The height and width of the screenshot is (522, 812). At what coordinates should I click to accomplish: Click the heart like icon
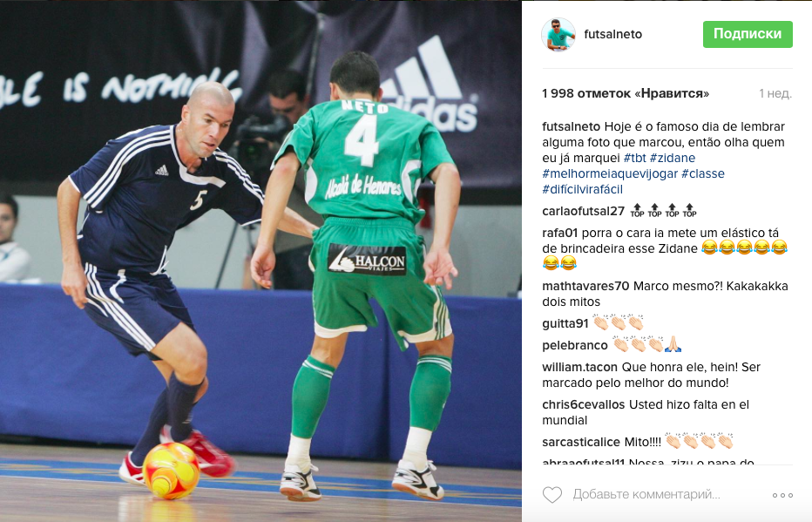[552, 495]
